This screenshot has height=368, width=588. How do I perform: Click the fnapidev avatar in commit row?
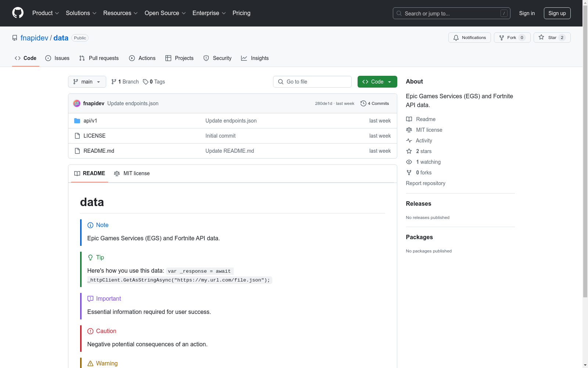[x=77, y=103]
